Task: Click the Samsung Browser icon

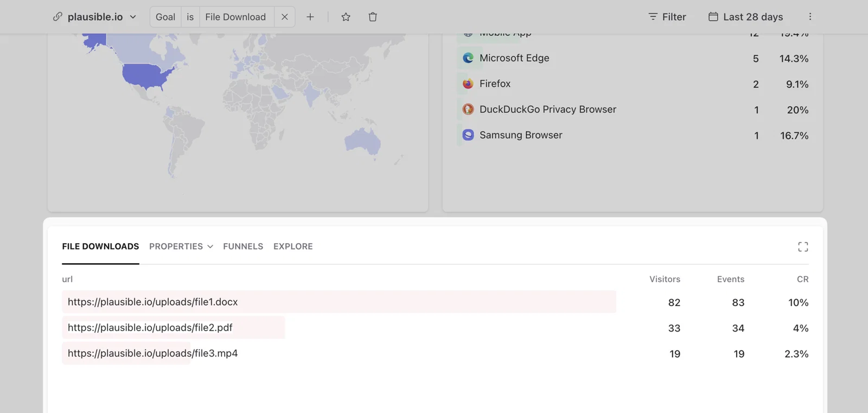Action: [x=468, y=135]
